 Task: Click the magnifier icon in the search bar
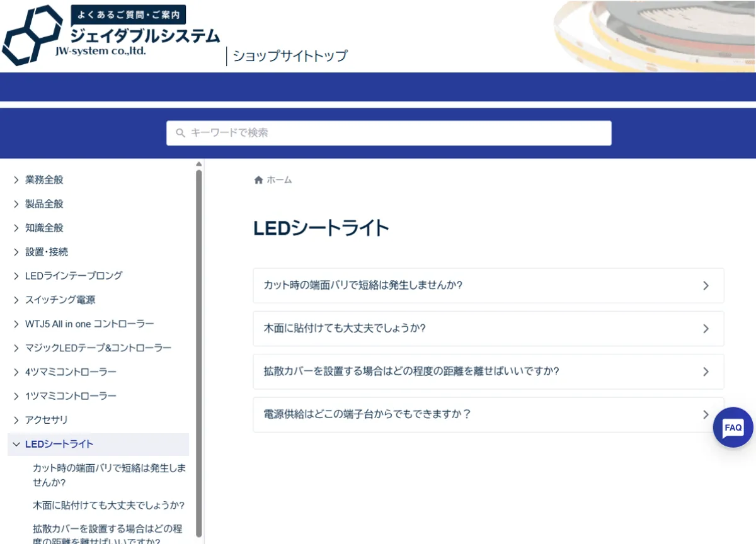(181, 133)
